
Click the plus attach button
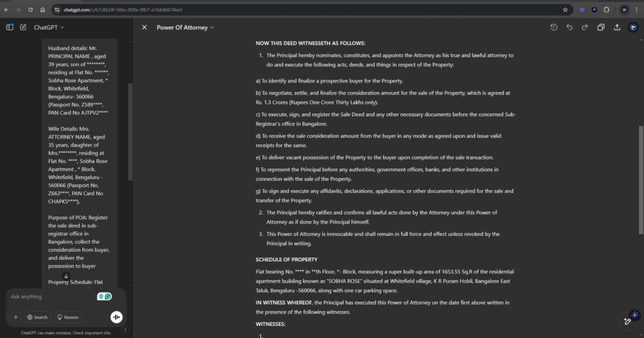coord(16,317)
